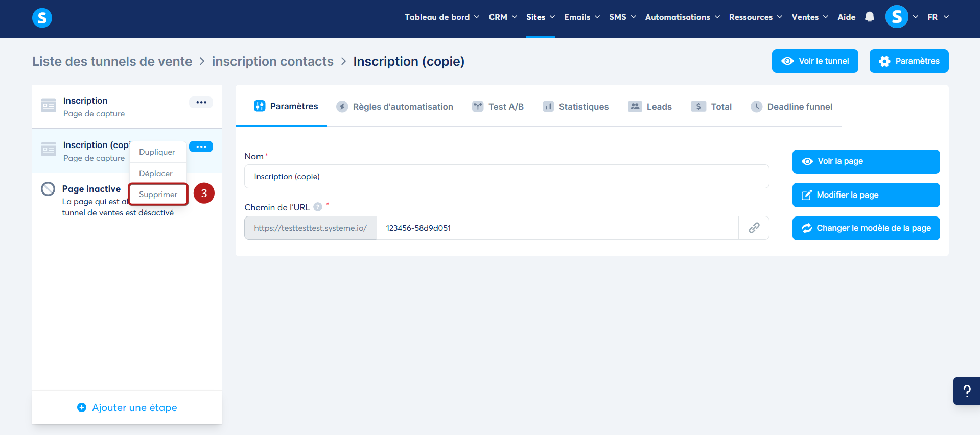Switch to the Statistiques tab
The width and height of the screenshot is (980, 435).
(x=575, y=106)
